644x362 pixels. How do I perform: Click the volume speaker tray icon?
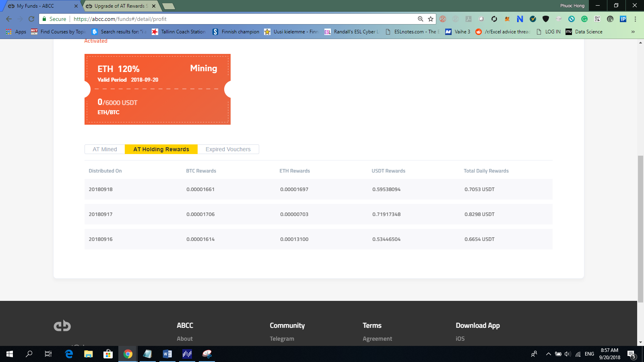568,354
